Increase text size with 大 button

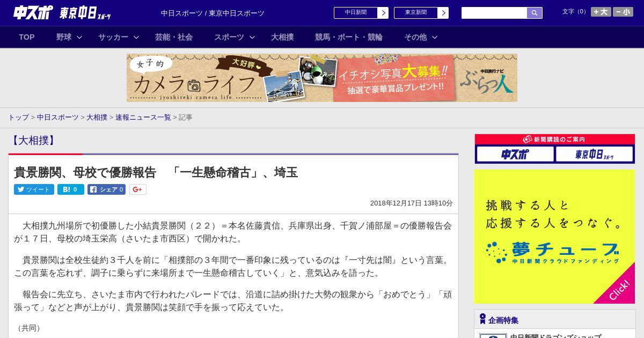(x=601, y=12)
